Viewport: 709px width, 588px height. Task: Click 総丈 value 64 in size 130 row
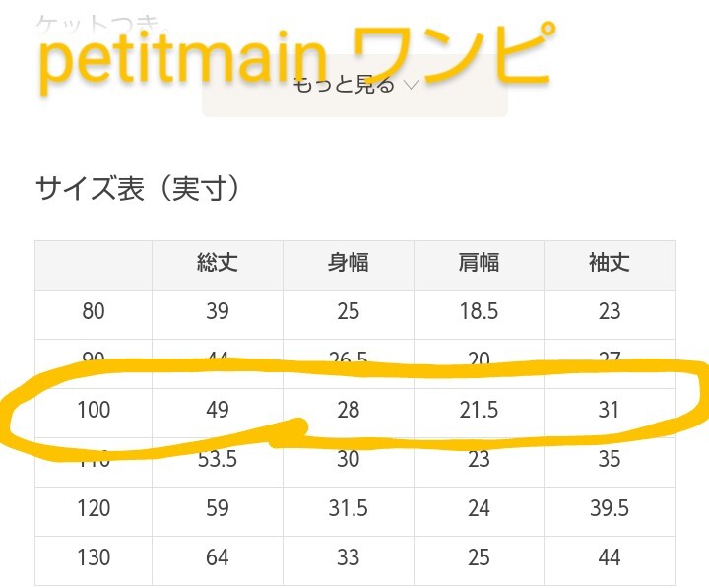point(218,557)
